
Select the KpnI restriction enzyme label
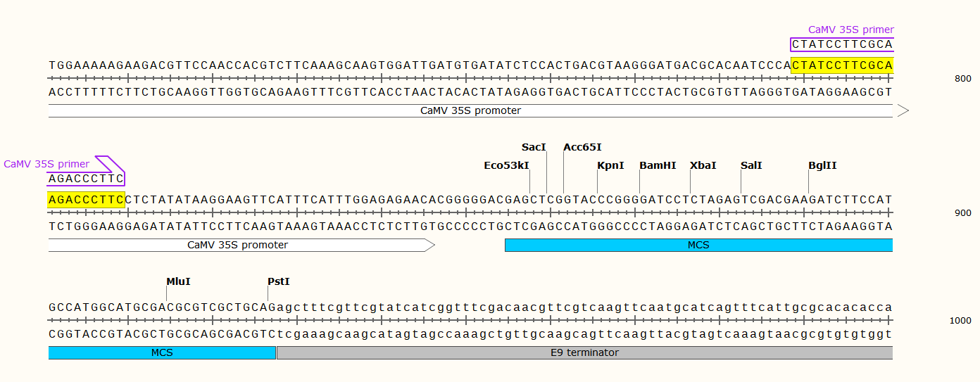click(x=610, y=165)
